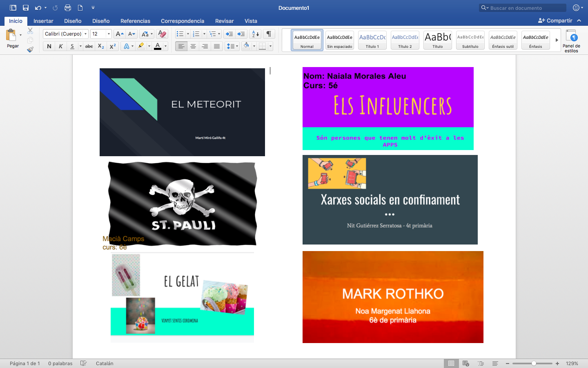This screenshot has width=588, height=368.
Task: Show or hide paragraph marks
Action: [269, 34]
